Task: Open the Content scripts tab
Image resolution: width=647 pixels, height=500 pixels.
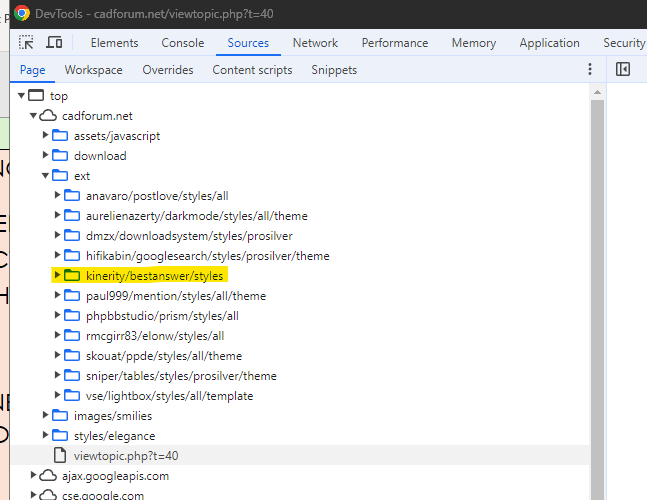Action: pyautogui.click(x=252, y=70)
